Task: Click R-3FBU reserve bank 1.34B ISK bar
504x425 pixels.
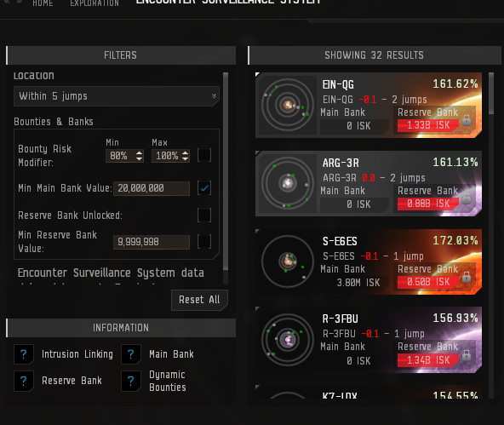Action: 428,360
